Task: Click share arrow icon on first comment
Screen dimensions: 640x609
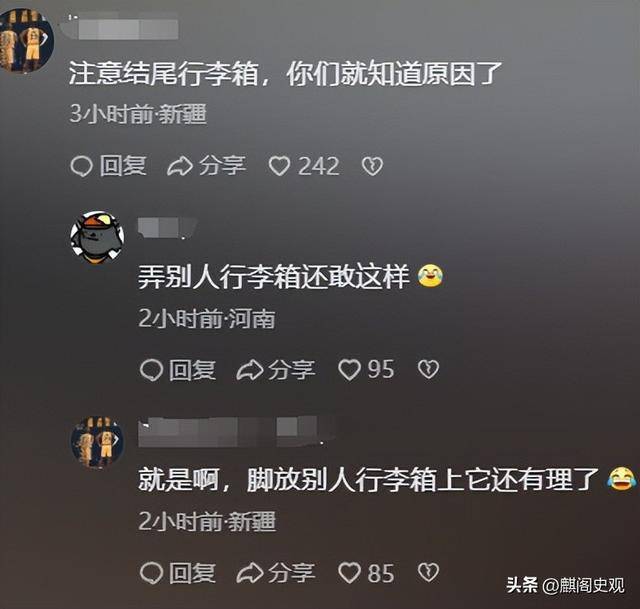Action: [180, 167]
